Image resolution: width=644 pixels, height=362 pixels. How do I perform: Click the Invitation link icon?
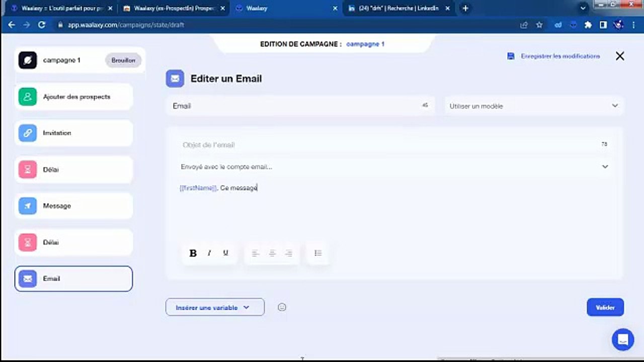(28, 133)
